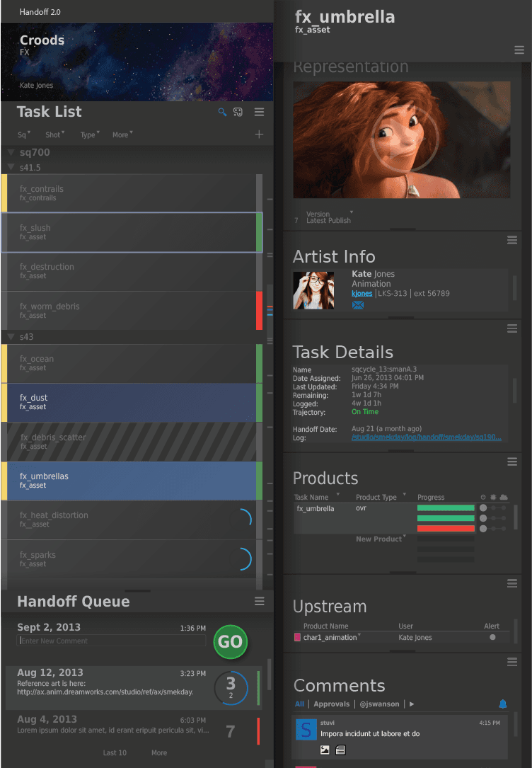The image size is (532, 768).
Task: Open the New Product dropdown
Action: tap(381, 539)
